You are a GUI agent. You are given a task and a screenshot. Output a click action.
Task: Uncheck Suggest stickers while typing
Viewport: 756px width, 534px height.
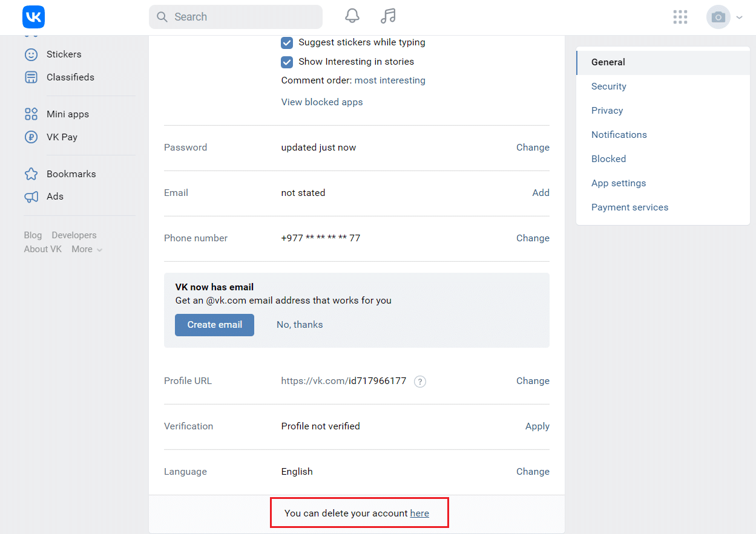287,42
